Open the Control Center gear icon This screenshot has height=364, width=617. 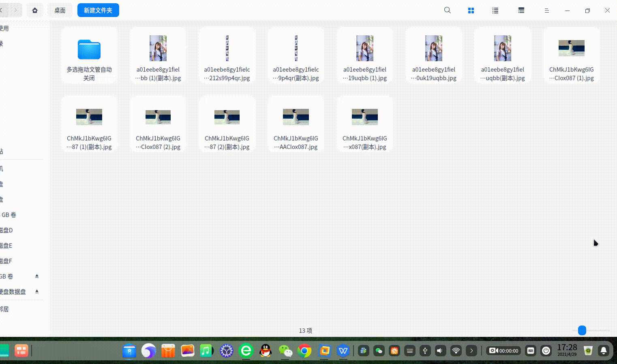point(227,351)
